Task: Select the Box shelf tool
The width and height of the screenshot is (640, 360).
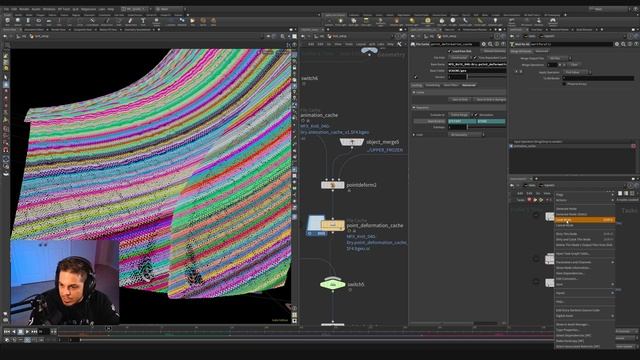Action: click(7, 20)
